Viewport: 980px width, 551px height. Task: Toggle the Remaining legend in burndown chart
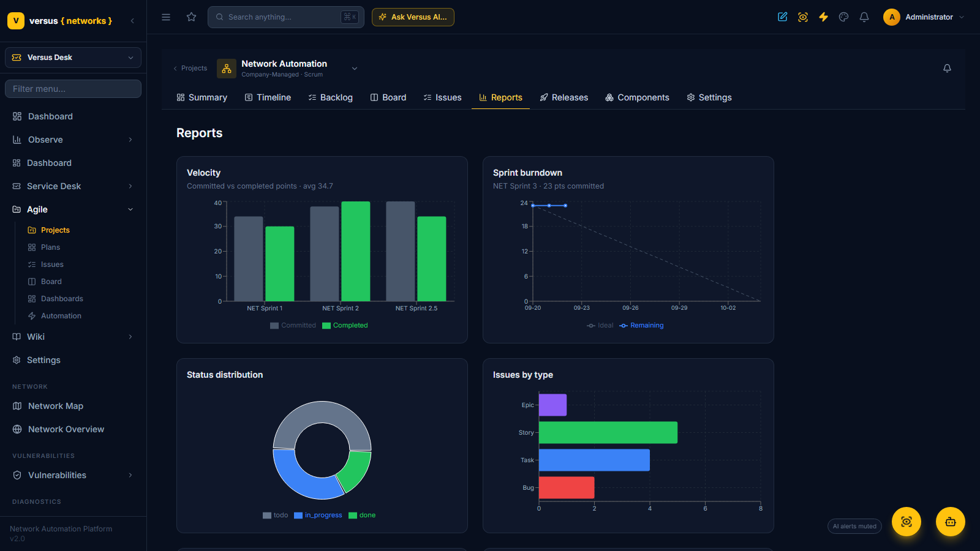[x=641, y=326]
